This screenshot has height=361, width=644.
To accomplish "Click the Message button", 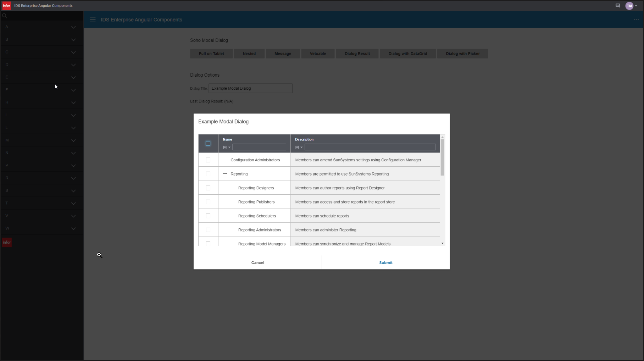I will pos(283,54).
